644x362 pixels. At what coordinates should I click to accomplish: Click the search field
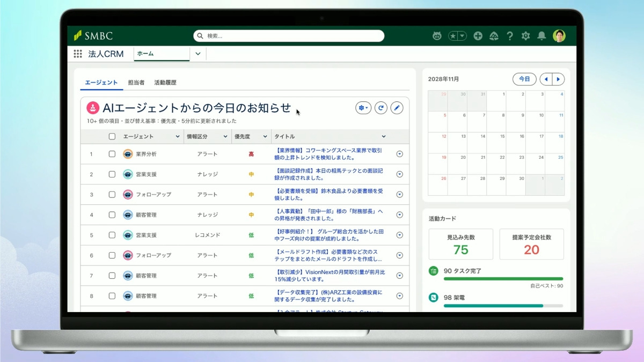tap(289, 36)
